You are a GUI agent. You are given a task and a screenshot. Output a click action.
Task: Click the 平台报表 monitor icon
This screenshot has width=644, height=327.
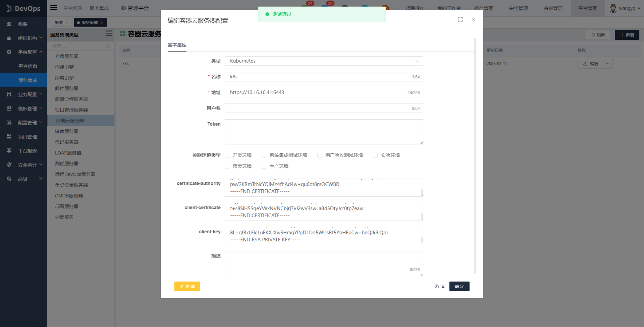point(9,150)
